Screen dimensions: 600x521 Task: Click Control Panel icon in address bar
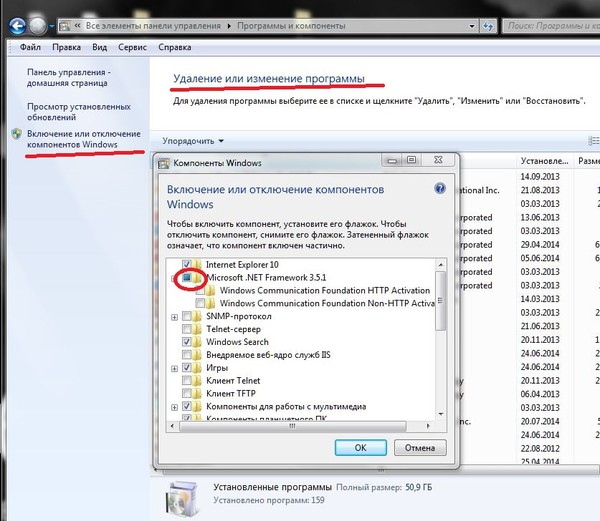click(x=65, y=26)
